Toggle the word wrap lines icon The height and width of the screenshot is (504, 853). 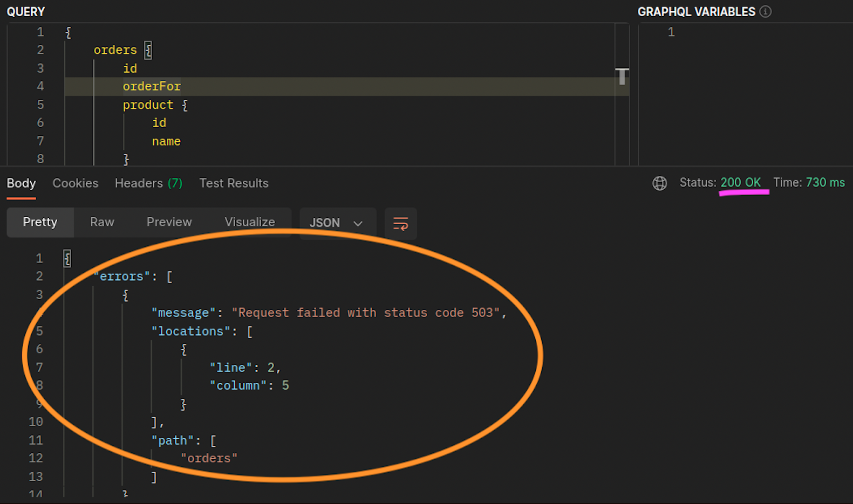point(401,223)
